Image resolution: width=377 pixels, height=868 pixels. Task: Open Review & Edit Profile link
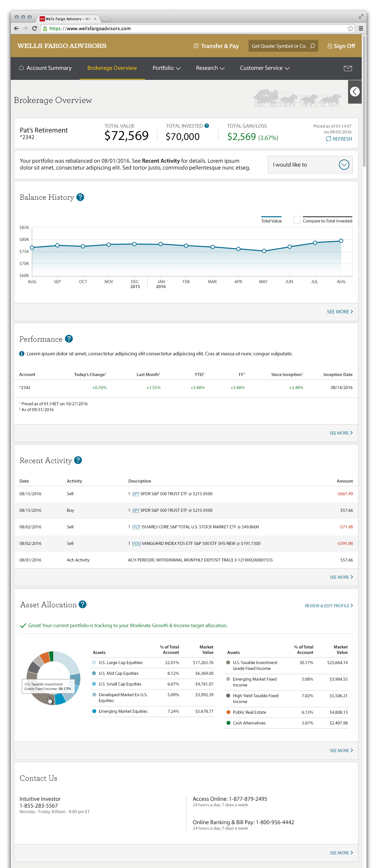pos(329,606)
